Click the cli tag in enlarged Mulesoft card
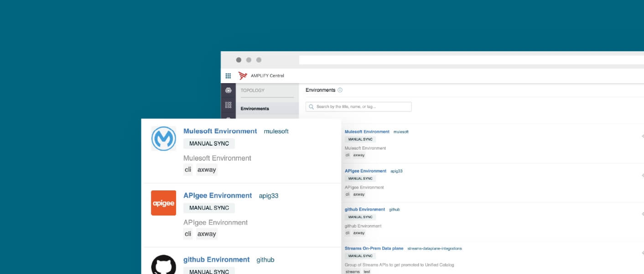Image resolution: width=644 pixels, height=274 pixels. point(188,169)
